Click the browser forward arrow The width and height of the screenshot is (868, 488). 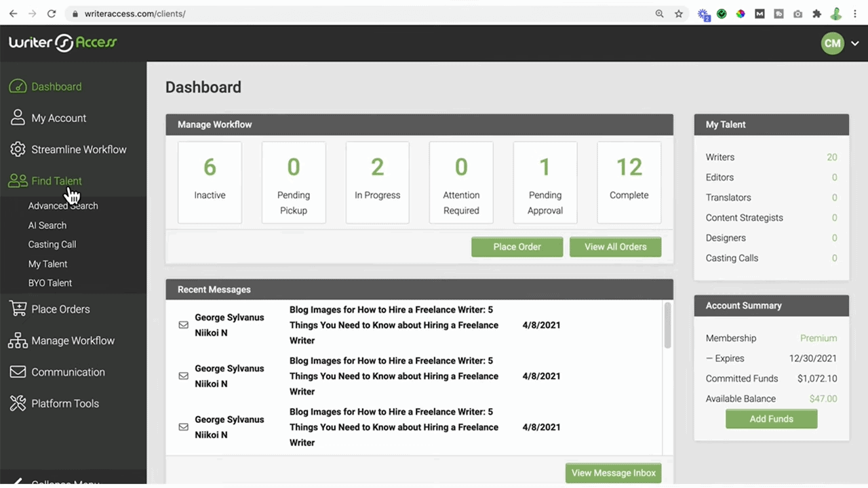tap(32, 14)
